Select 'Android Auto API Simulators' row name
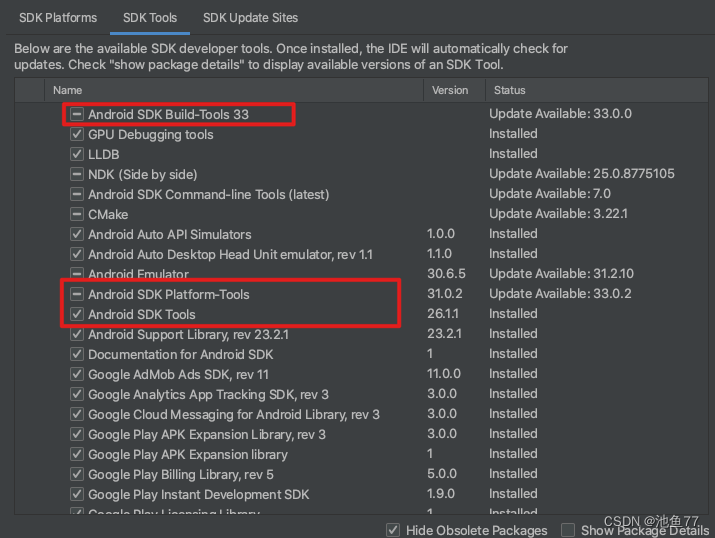The height and width of the screenshot is (538, 715). click(x=170, y=234)
